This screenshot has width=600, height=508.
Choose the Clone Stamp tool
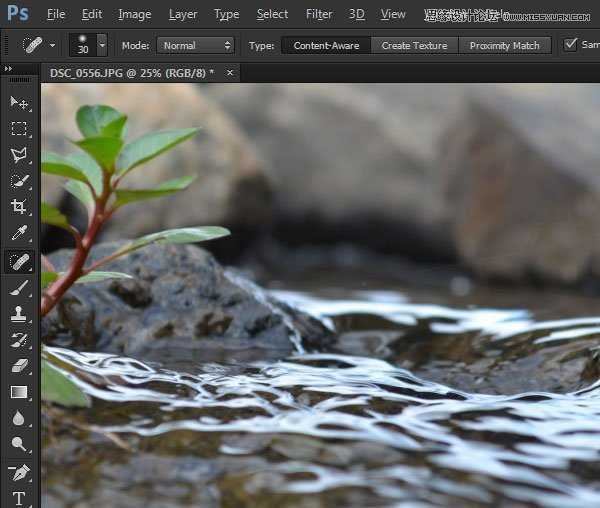coord(19,314)
